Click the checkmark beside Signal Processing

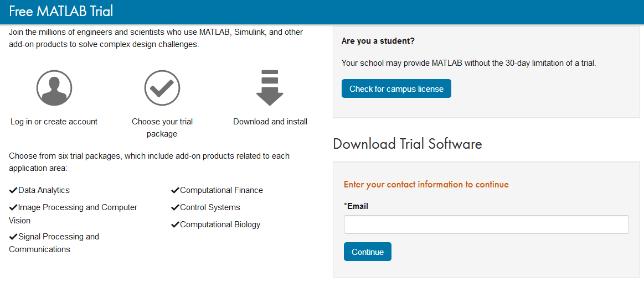click(x=13, y=237)
